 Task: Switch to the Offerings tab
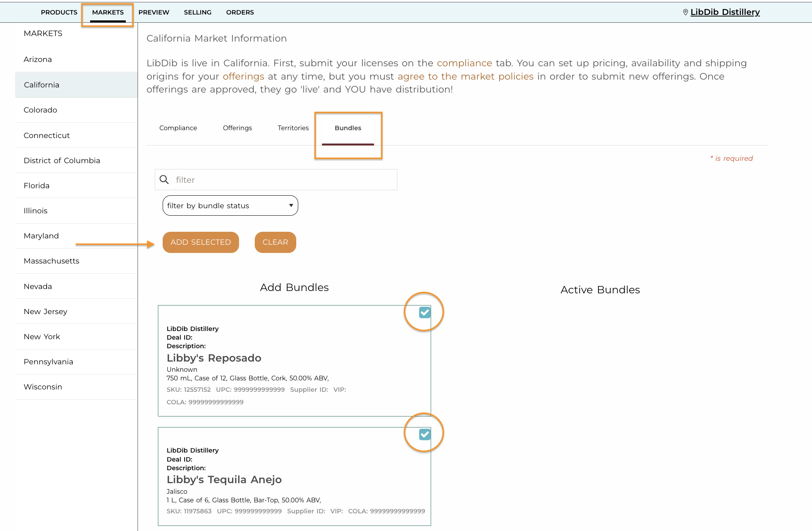pyautogui.click(x=237, y=128)
